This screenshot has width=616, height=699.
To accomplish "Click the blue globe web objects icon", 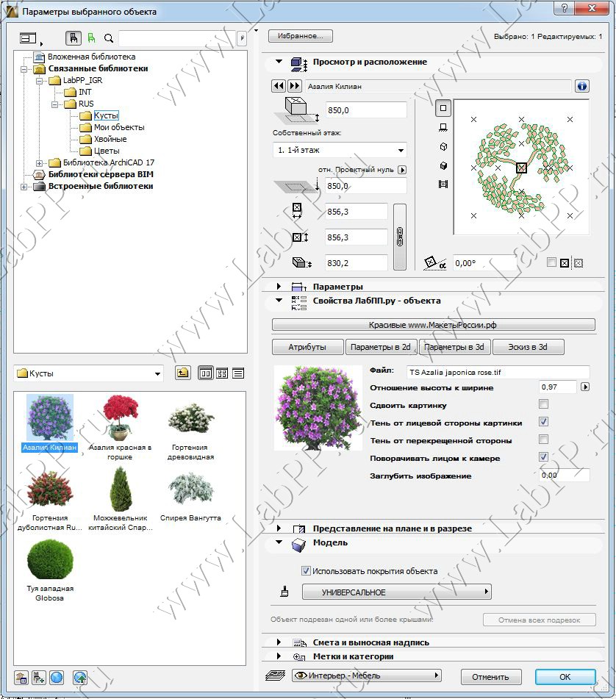I will tap(57, 678).
